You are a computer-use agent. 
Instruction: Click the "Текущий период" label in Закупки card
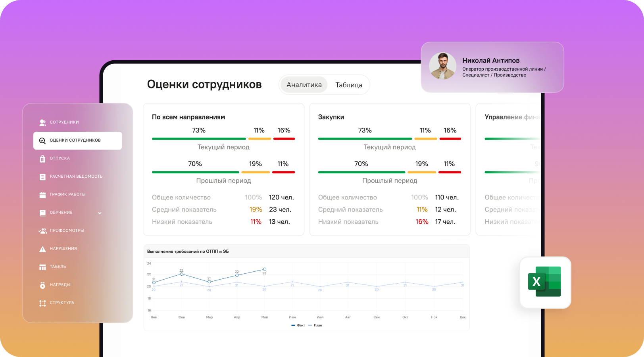390,147
